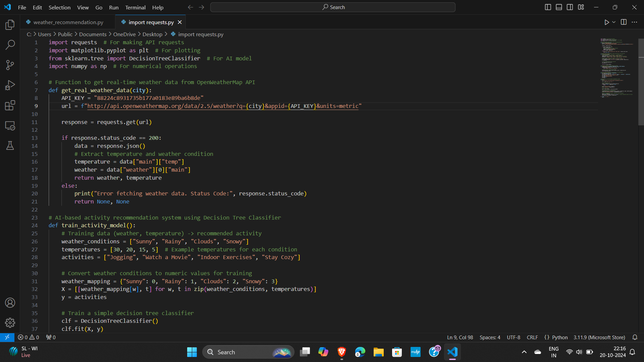Open Remote Explorer in activity bar
This screenshot has width=644, height=362.
(x=10, y=126)
